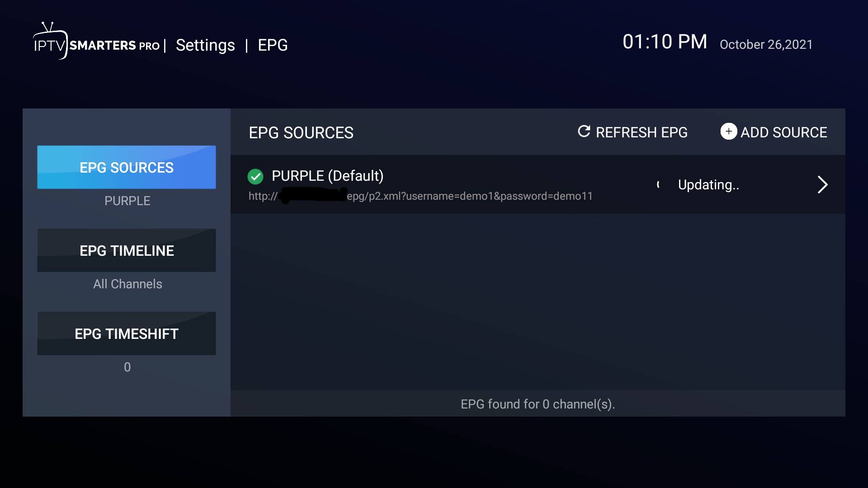Select the EPG TIMELINE menu item
The width and height of the screenshot is (868, 488).
[x=127, y=250]
